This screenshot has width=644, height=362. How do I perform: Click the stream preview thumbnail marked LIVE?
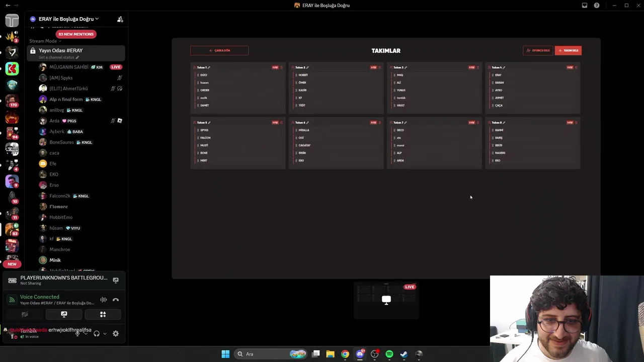click(x=386, y=300)
